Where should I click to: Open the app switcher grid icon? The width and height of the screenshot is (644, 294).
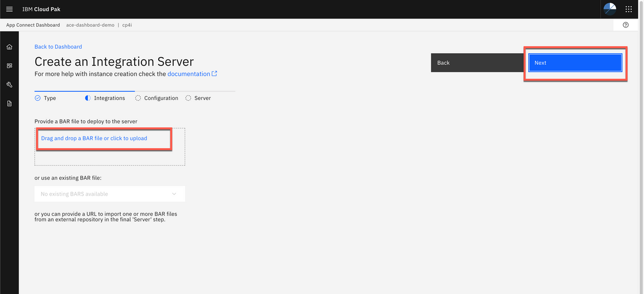tap(629, 9)
